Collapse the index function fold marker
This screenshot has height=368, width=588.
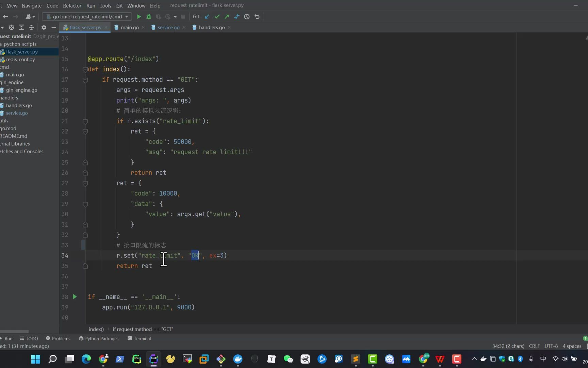pos(85,69)
